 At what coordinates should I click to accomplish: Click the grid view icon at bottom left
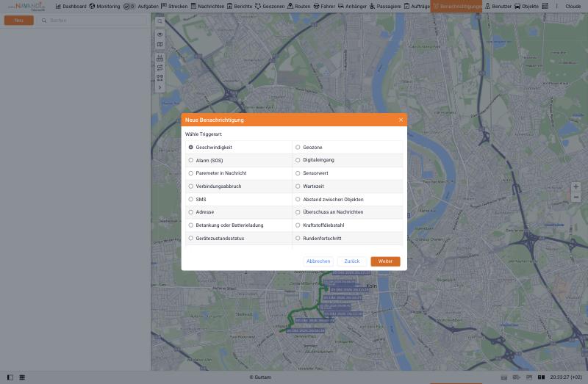(x=22, y=377)
